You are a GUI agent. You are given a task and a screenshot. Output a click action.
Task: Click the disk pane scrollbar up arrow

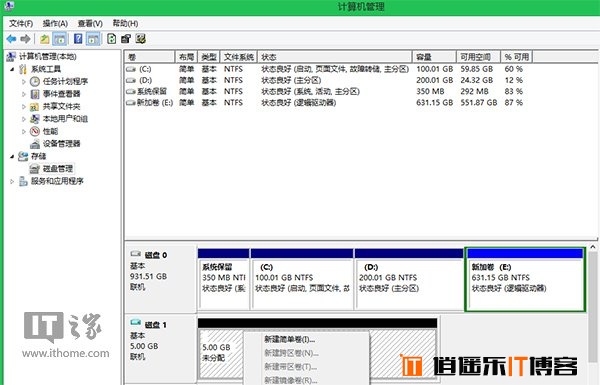(593, 248)
